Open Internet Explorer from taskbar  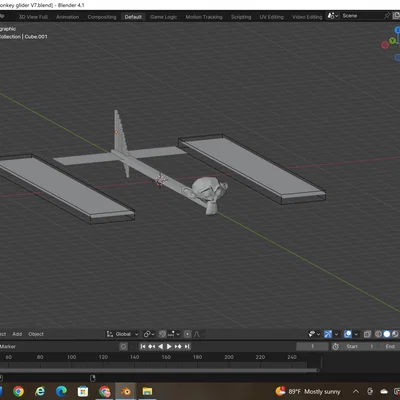[x=40, y=391]
